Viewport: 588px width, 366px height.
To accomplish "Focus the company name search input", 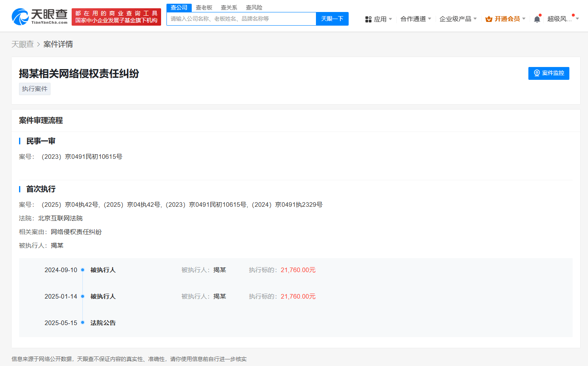I will [x=241, y=19].
